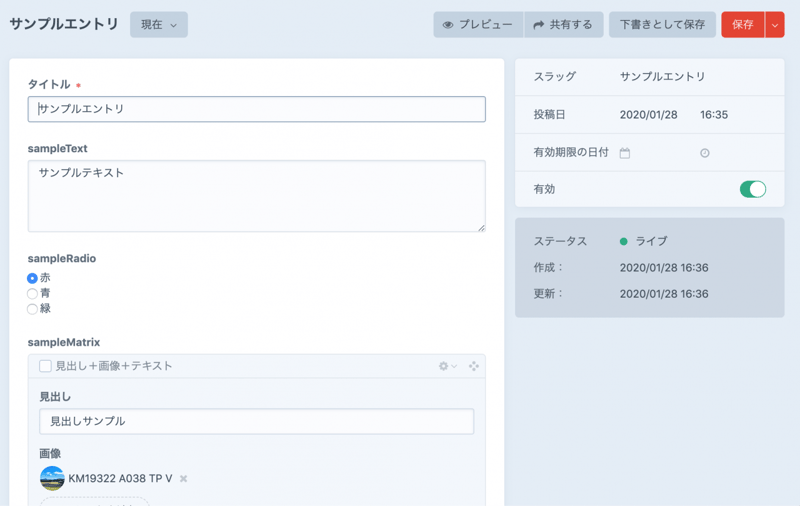The height and width of the screenshot is (506, 800).
Task: Select the 青 radio option
Action: tap(33, 294)
